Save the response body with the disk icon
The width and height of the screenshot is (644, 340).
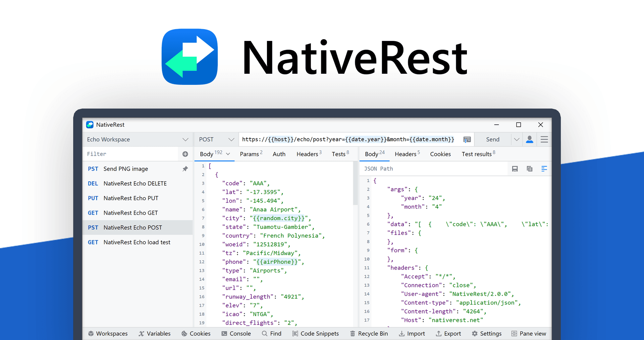pyautogui.click(x=515, y=169)
